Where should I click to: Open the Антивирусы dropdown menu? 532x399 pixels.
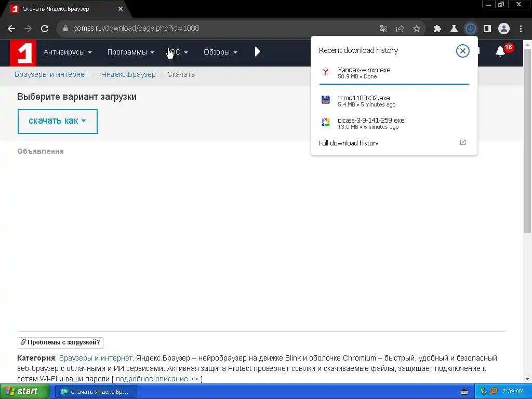point(68,52)
